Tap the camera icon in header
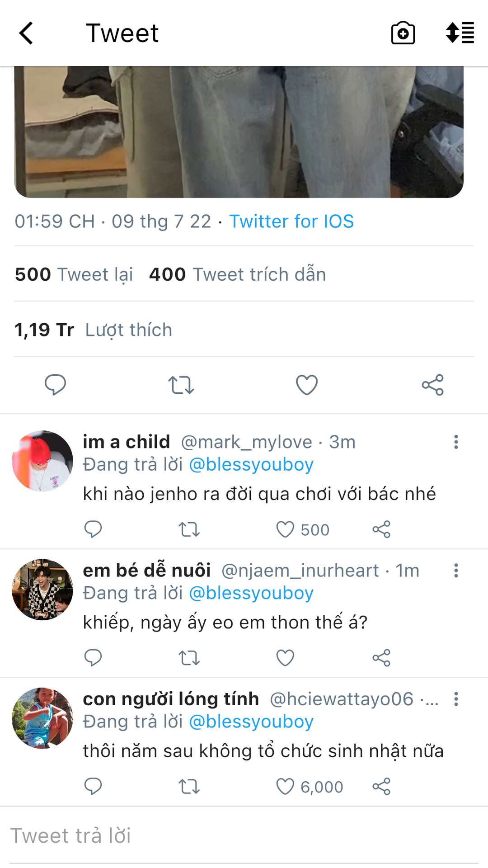This screenshot has width=488, height=868. [403, 33]
